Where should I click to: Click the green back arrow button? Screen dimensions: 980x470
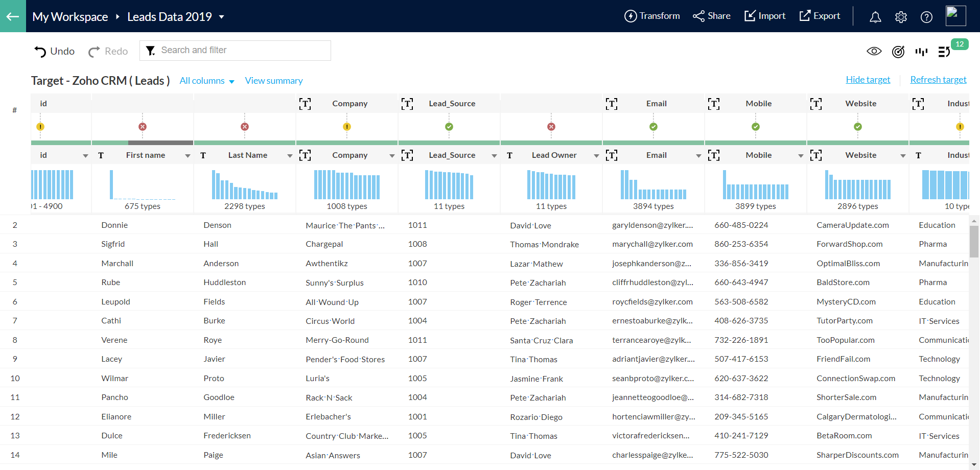click(13, 16)
